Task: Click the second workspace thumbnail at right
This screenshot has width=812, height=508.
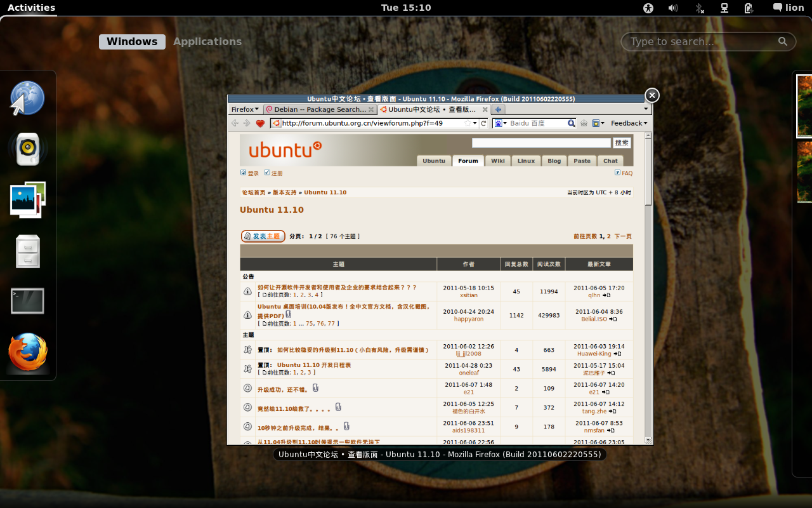Action: [804, 172]
